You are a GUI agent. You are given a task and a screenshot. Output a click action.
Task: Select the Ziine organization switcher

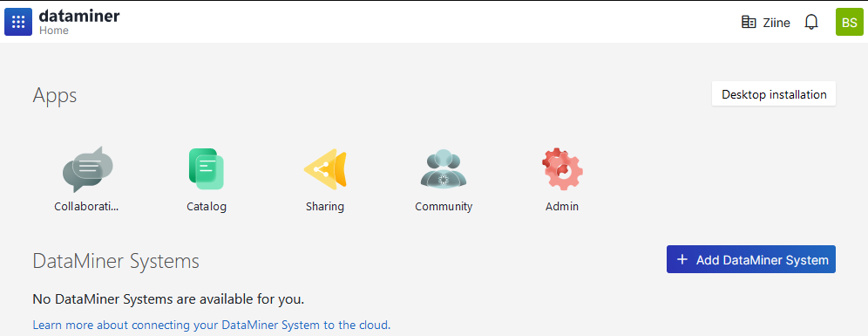coord(765,23)
